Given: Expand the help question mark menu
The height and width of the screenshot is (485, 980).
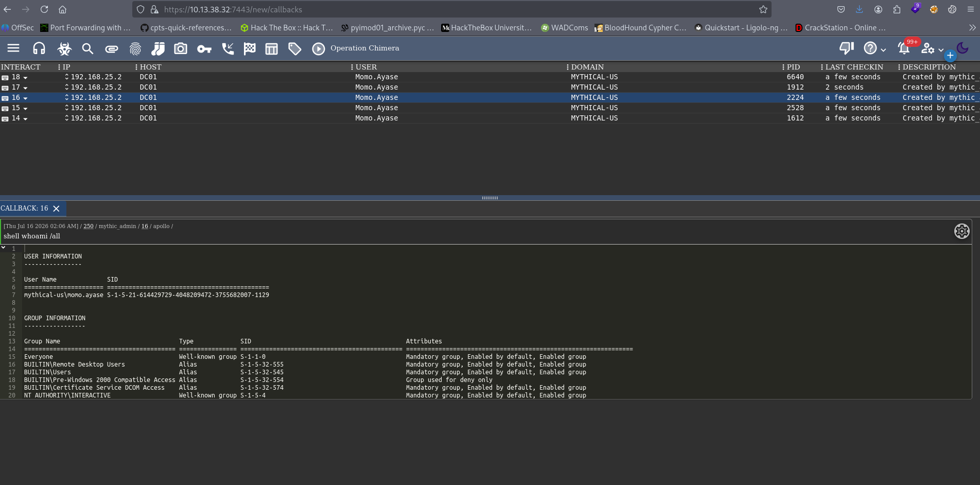Looking at the screenshot, I should click(x=874, y=48).
